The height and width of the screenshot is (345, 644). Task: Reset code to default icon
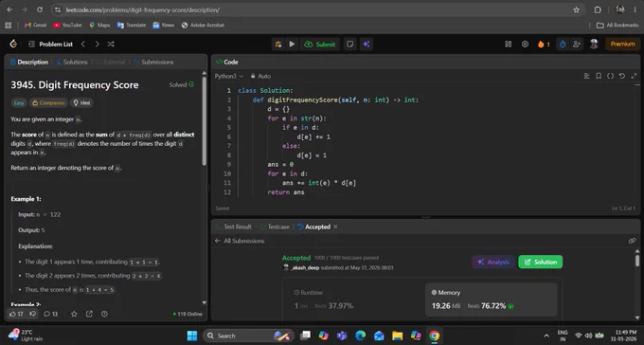click(x=622, y=76)
